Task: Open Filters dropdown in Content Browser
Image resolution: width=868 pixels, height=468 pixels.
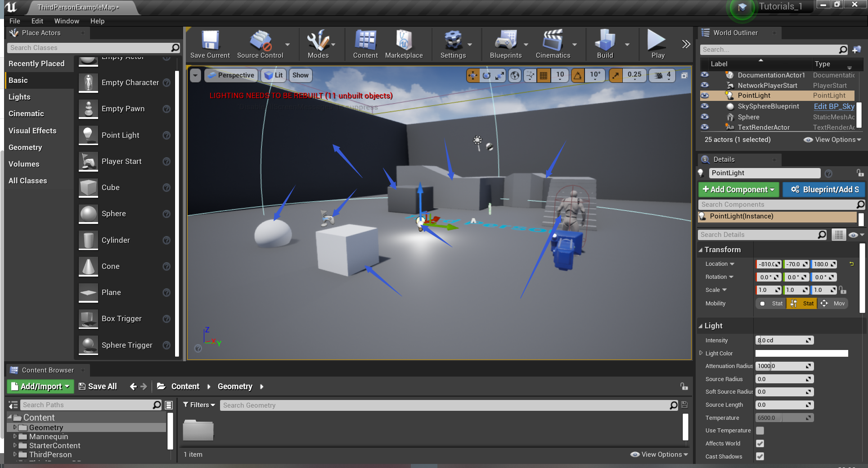Action: (x=199, y=405)
